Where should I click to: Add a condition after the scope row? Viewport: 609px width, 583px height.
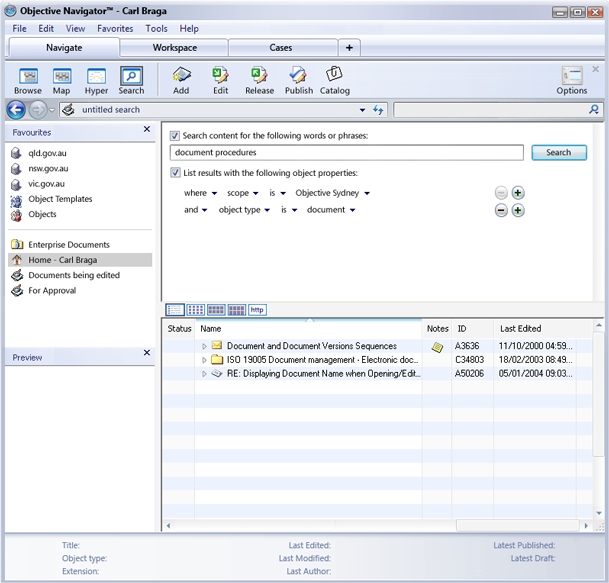click(x=518, y=193)
